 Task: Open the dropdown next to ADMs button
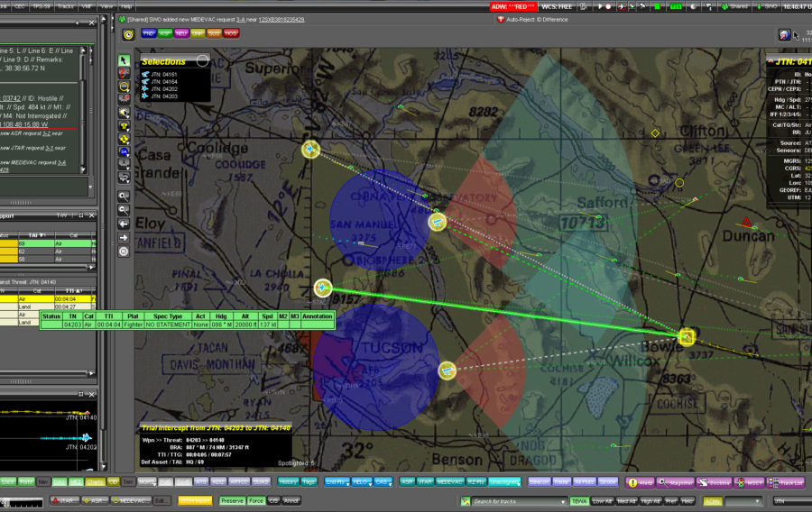pos(743,501)
